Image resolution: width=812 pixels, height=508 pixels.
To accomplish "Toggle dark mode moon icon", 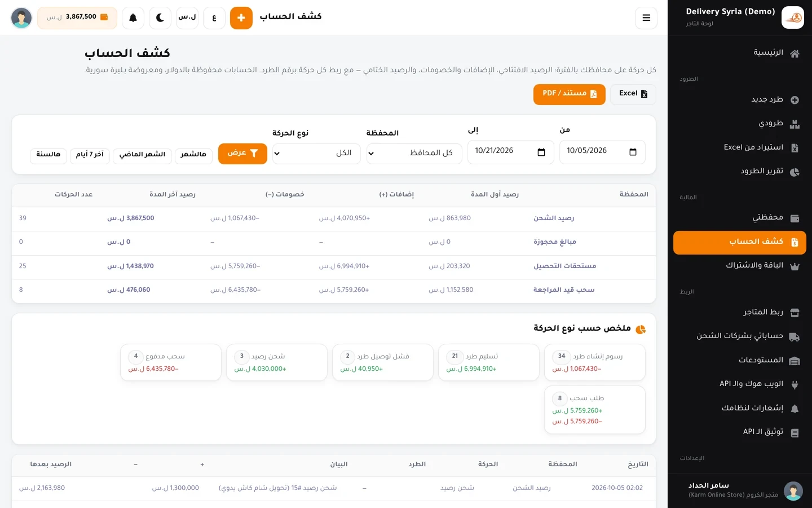I will (x=160, y=18).
